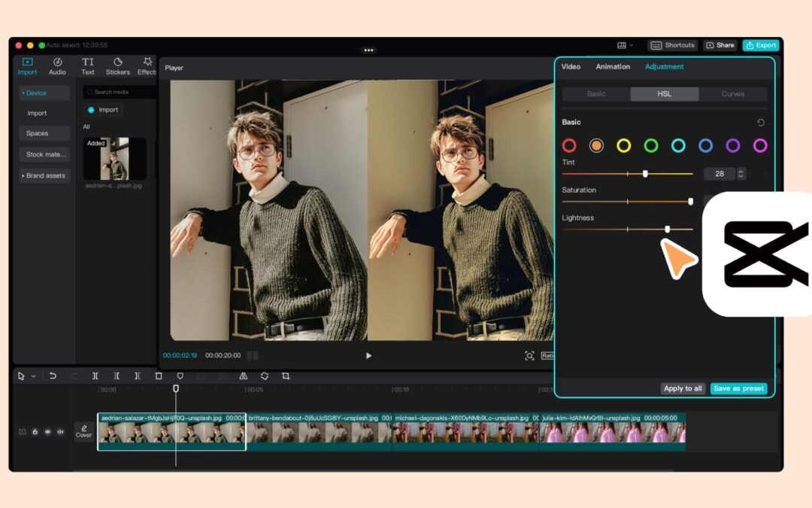The image size is (812, 508).
Task: Switch to the Video properties tab
Action: (571, 66)
